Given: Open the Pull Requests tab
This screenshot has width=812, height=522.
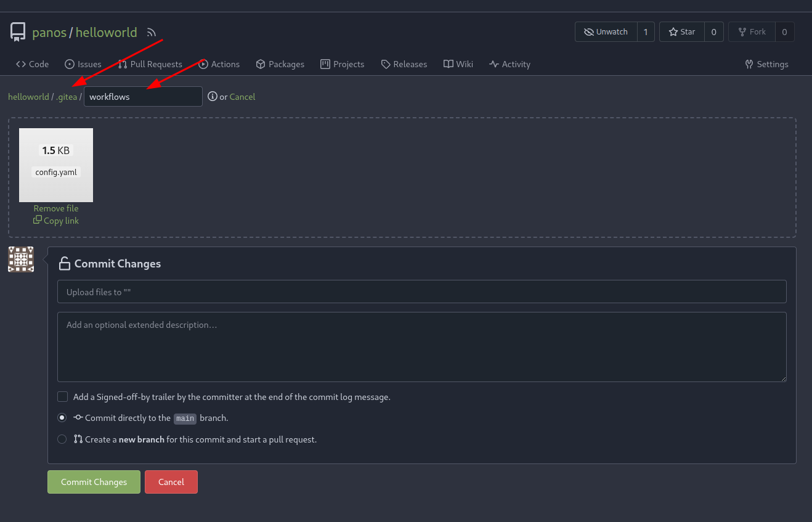Looking at the screenshot, I should 150,63.
